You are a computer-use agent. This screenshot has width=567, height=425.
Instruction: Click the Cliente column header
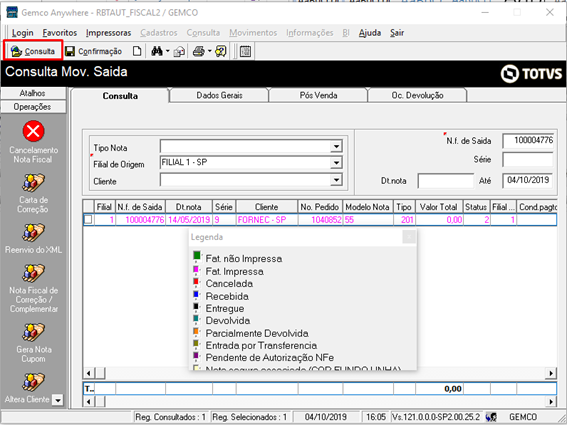pyautogui.click(x=267, y=207)
